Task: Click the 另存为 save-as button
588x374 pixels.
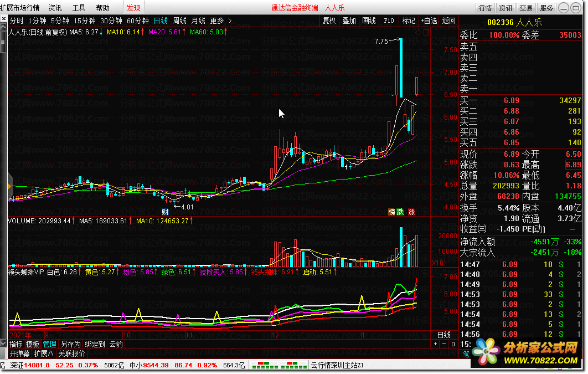Action: (x=70, y=344)
